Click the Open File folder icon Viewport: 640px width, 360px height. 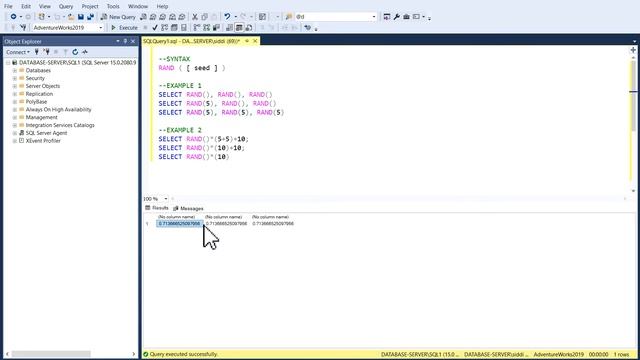tap(71, 17)
